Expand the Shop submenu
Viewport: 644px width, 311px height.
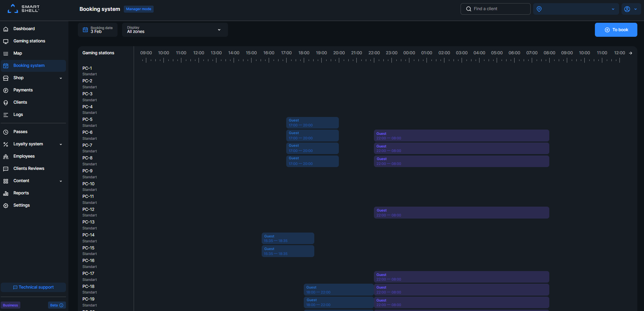(x=61, y=78)
